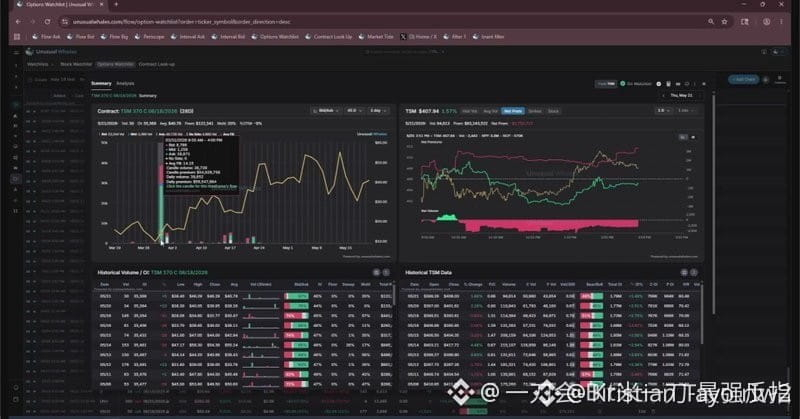Screen dimensions: 800x419
Task: Open the 1 min interval dropdown
Action: [x=685, y=110]
